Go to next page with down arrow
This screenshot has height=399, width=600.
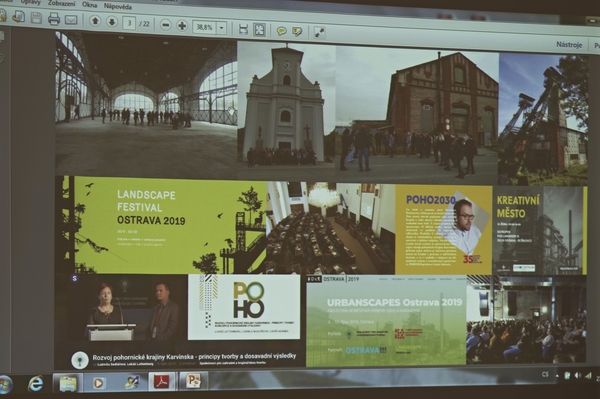click(112, 22)
